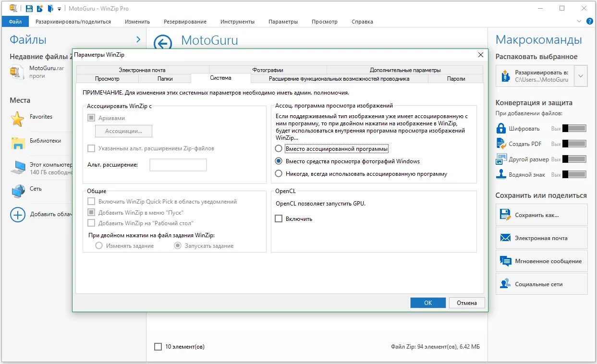This screenshot has height=364, width=597.
Task: Click the Другой размер image resize icon
Action: point(501,159)
